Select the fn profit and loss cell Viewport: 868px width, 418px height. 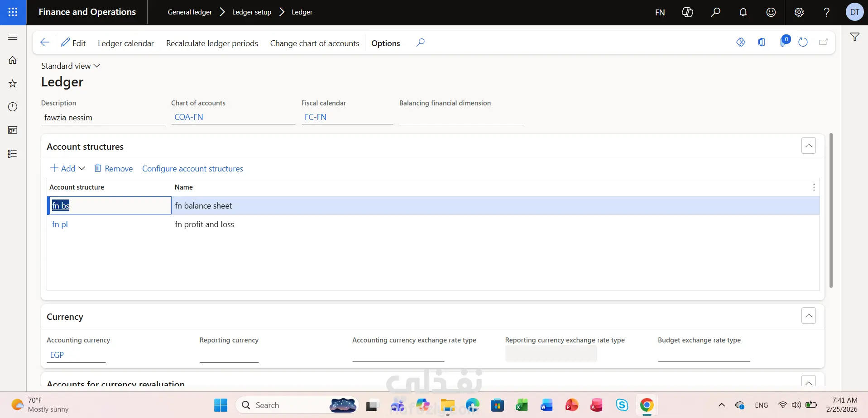pos(204,224)
